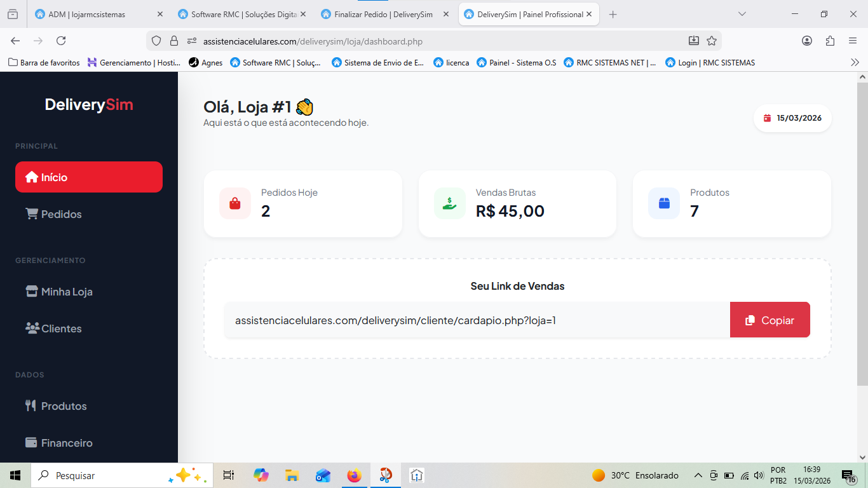Open the Firefox hamburger application menu
The height and width of the screenshot is (488, 868).
click(x=853, y=41)
